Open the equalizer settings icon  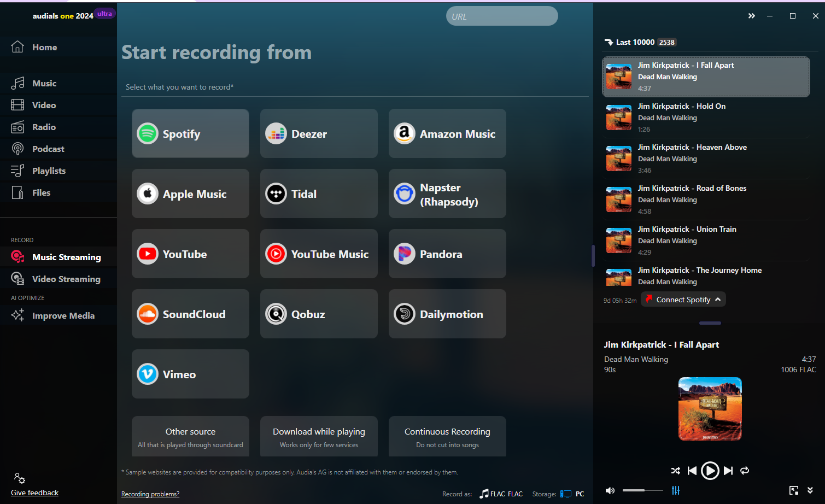[x=676, y=490]
